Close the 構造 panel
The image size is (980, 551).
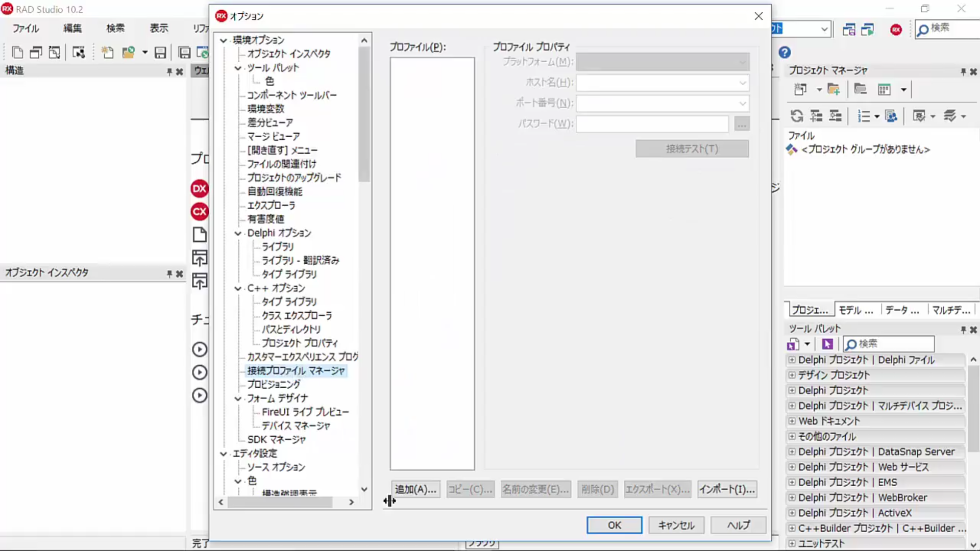[180, 72]
